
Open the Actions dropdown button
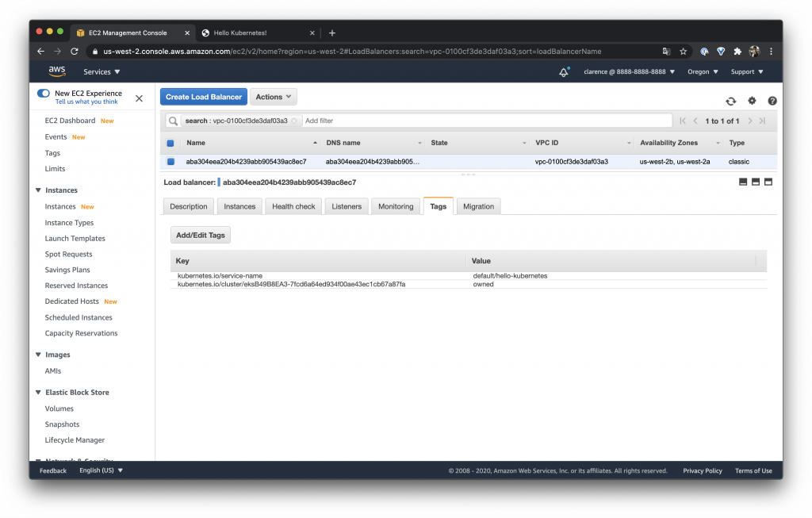(x=274, y=97)
